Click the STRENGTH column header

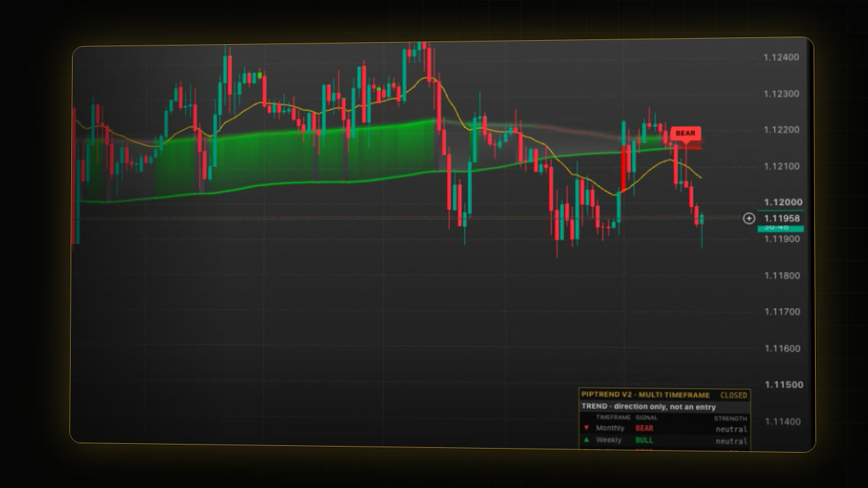(730, 418)
